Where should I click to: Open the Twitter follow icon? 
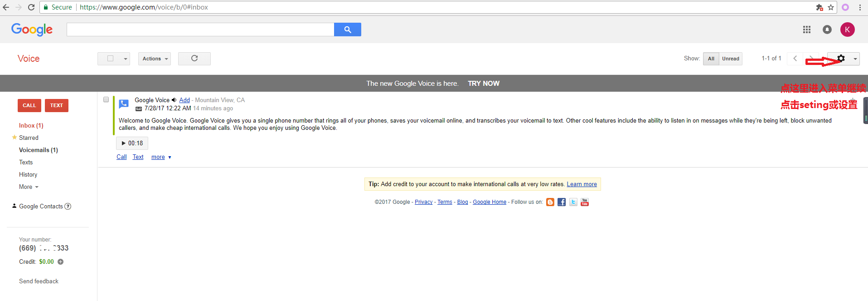(573, 202)
